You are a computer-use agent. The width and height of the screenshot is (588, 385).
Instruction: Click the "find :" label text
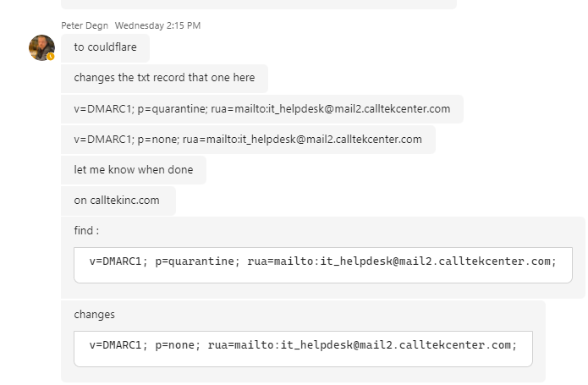click(86, 230)
